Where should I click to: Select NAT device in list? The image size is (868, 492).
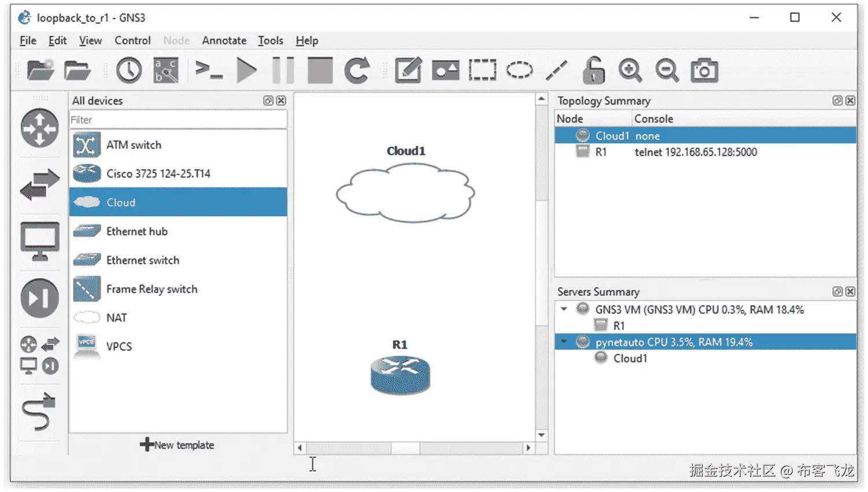coord(178,317)
